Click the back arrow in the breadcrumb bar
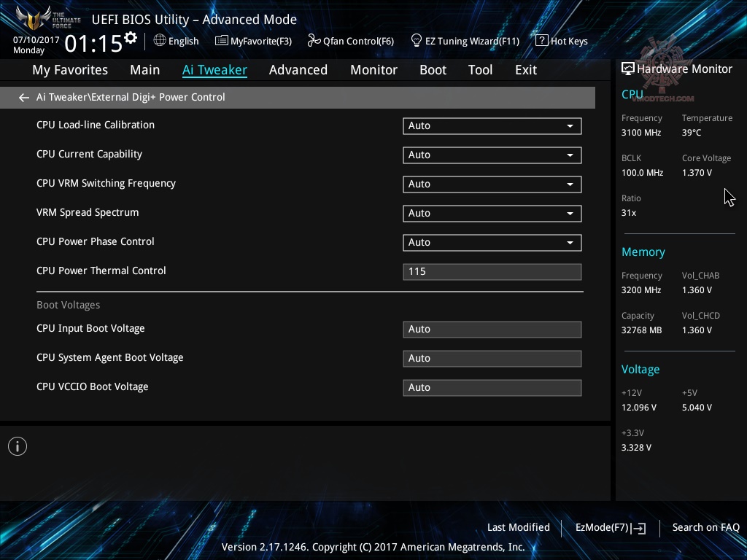Image resolution: width=747 pixels, height=560 pixels. click(24, 98)
